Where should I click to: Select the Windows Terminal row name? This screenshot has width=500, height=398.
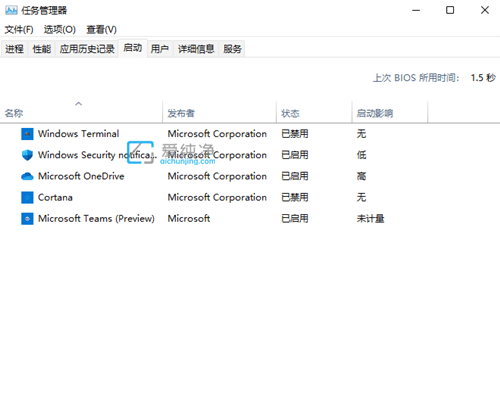tap(78, 134)
